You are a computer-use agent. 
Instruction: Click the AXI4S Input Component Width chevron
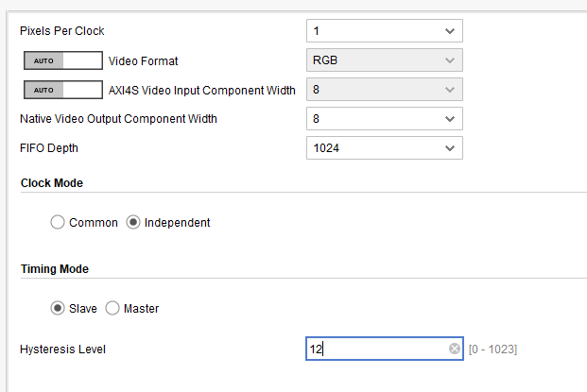pos(450,90)
